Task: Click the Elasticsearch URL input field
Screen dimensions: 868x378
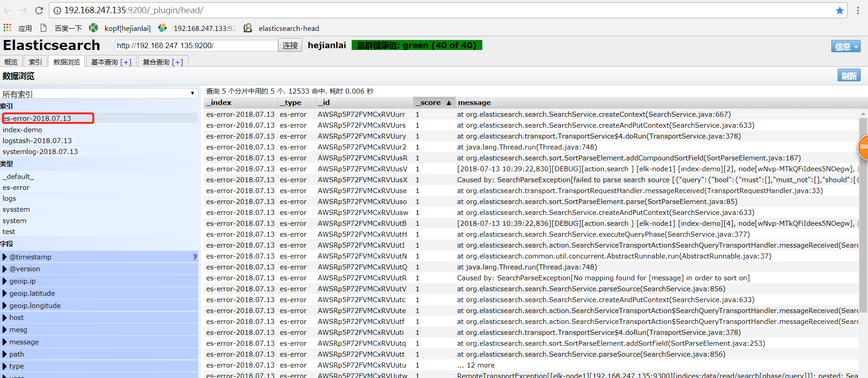Action: point(196,45)
